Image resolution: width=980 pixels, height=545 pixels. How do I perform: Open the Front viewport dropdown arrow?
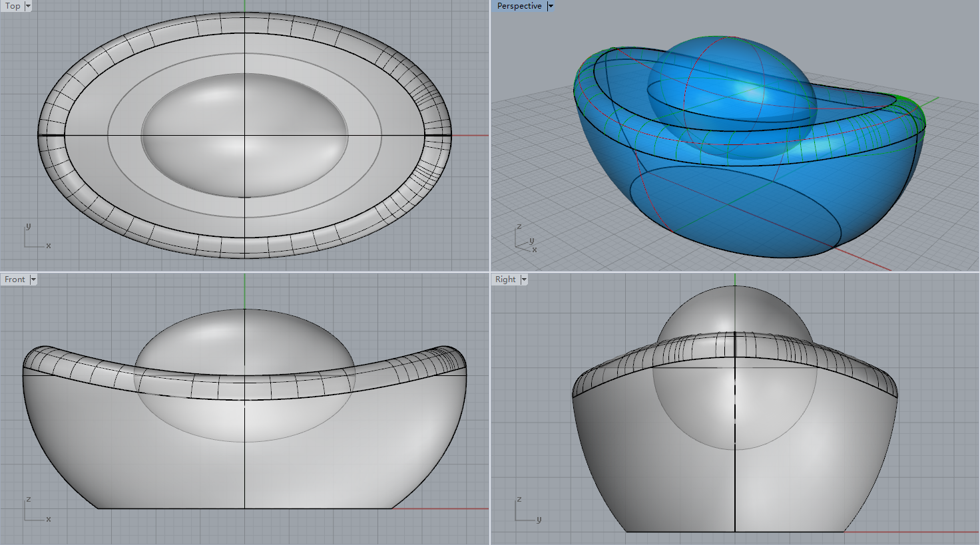click(x=33, y=279)
